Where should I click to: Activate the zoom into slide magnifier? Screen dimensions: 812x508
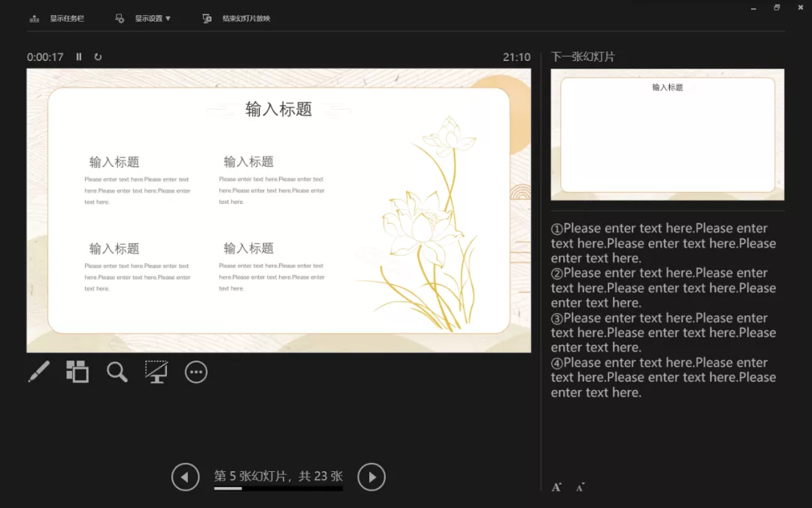pyautogui.click(x=117, y=372)
